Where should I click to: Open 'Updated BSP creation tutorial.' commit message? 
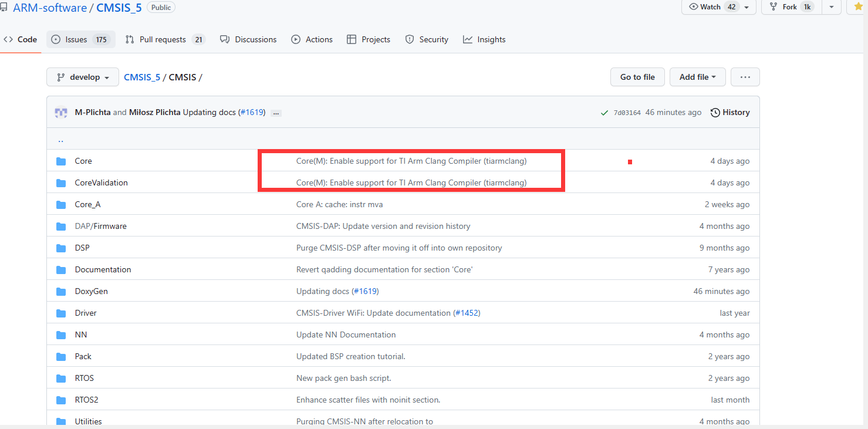pos(351,357)
